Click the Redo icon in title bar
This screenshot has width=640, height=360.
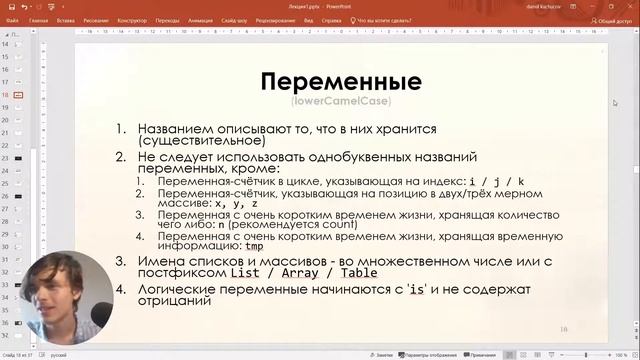40,7
